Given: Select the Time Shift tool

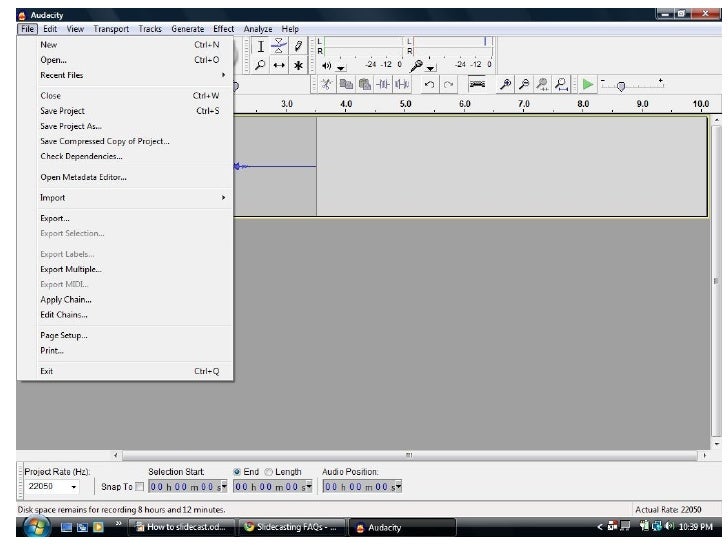Looking at the screenshot, I should tap(279, 65).
